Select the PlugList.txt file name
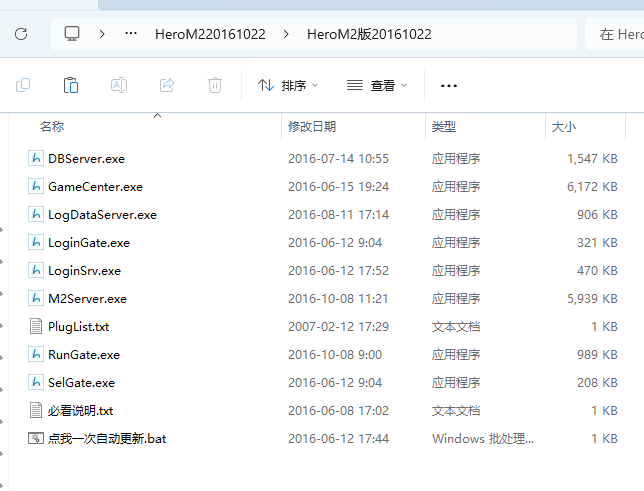Image resolution: width=644 pixels, height=491 pixels. (x=78, y=327)
